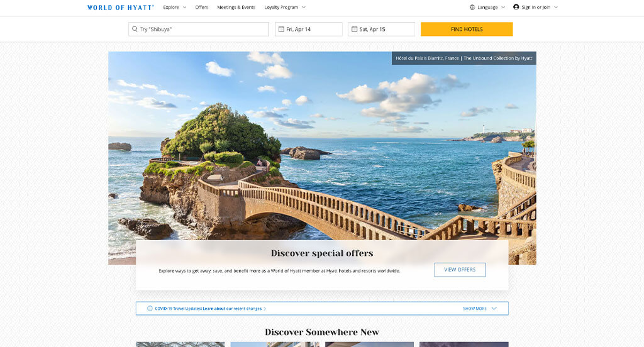Viewport: 644px width, 347px height.
Task: Click the Discover Somewhere New heading
Action: tap(322, 332)
